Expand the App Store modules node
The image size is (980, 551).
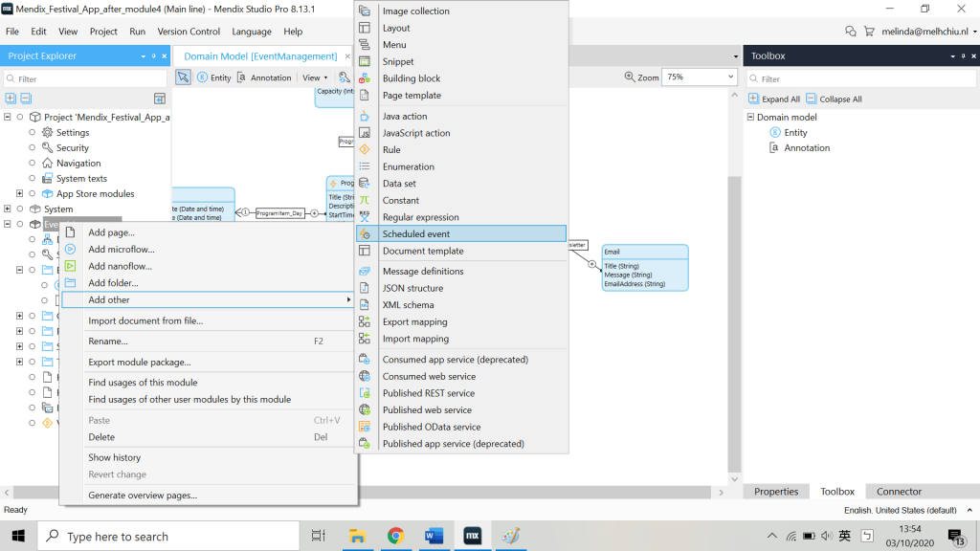click(19, 193)
